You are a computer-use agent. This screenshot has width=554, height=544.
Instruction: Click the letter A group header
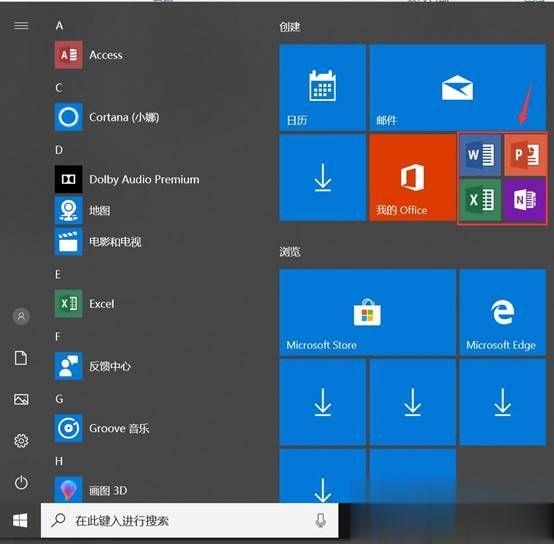(59, 25)
